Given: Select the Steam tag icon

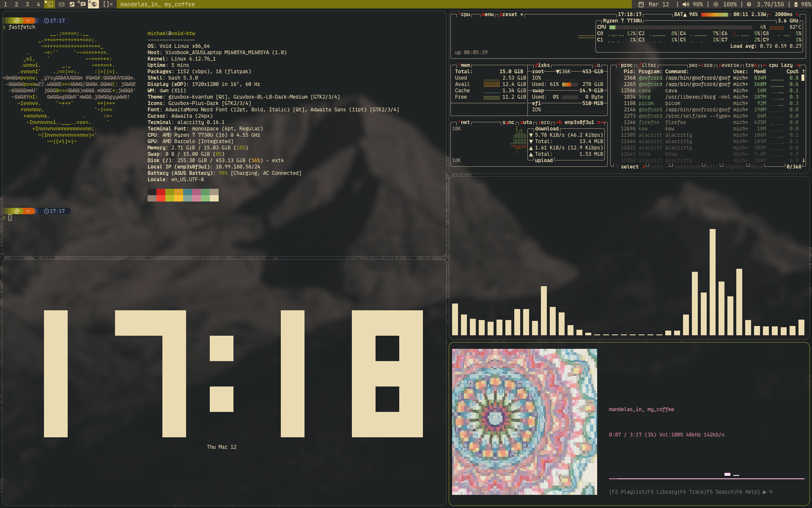Looking at the screenshot, I should [72, 4].
